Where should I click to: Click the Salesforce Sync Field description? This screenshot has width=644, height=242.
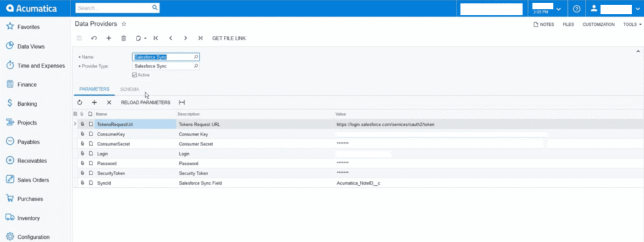tap(200, 183)
